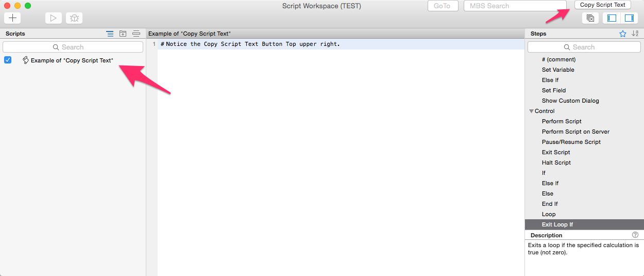This screenshot has width=644, height=276.
Task: Open the script debugger bug icon
Action: coord(74,18)
